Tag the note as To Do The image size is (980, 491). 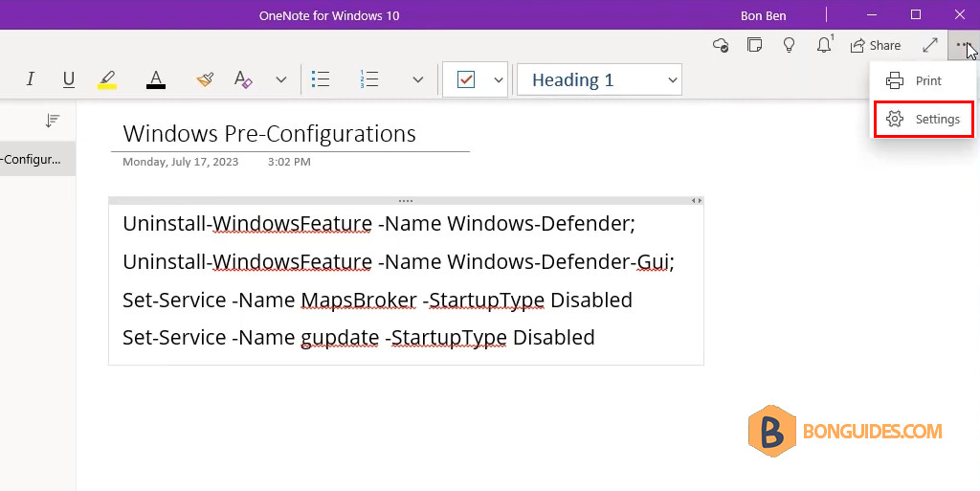click(466, 79)
